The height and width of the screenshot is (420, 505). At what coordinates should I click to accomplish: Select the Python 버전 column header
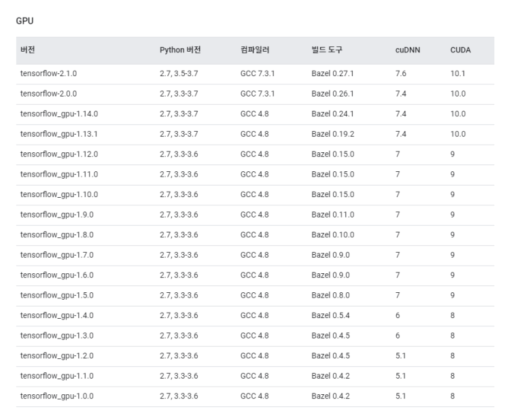tap(180, 50)
